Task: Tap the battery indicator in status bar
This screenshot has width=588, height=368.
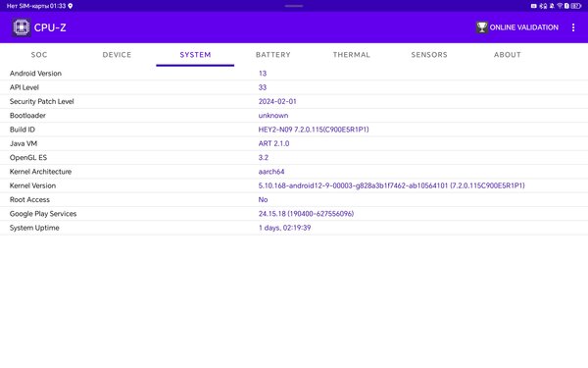Action: (x=576, y=6)
